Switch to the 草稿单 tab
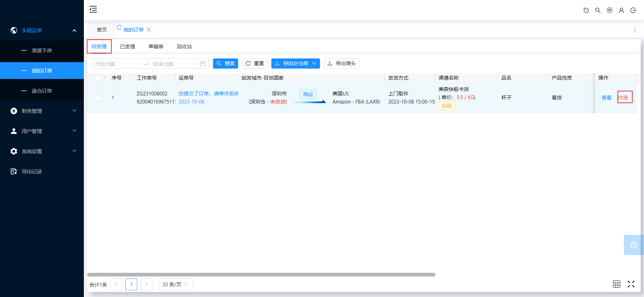The width and height of the screenshot is (644, 297). click(156, 47)
